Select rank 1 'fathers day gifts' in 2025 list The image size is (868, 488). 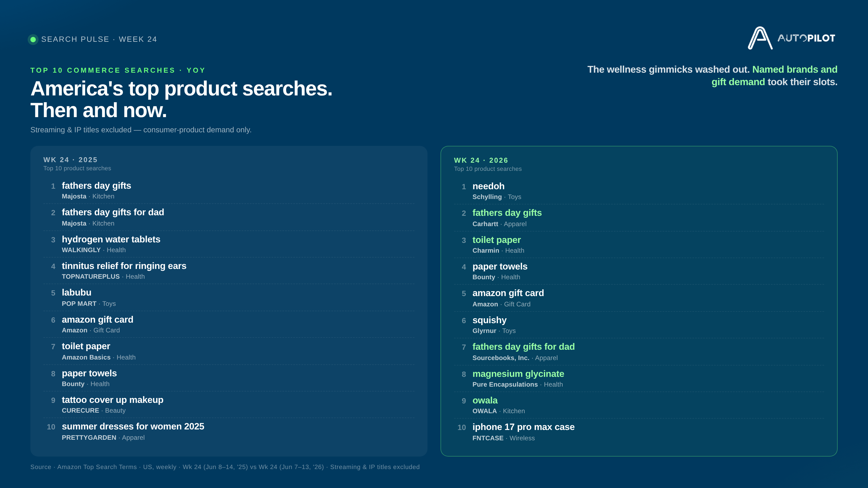[96, 185]
